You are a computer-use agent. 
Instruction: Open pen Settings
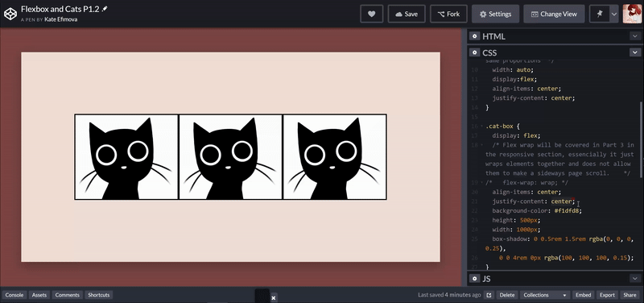click(x=495, y=14)
